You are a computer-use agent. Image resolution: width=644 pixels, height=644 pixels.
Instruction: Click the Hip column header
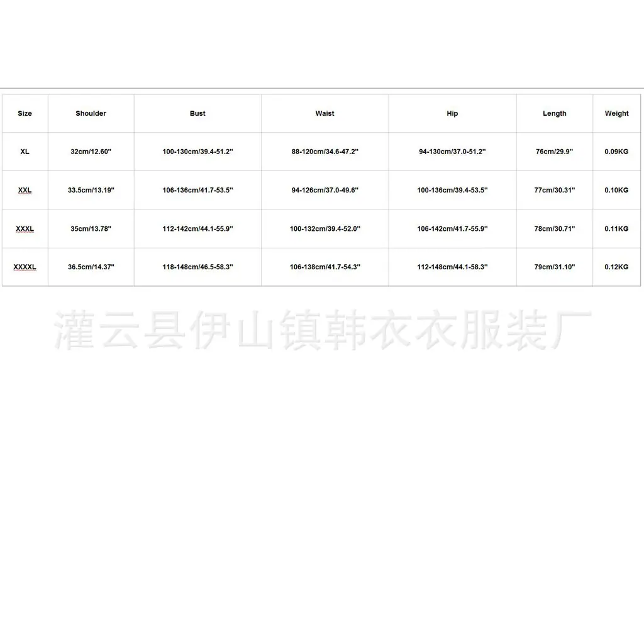coord(452,113)
